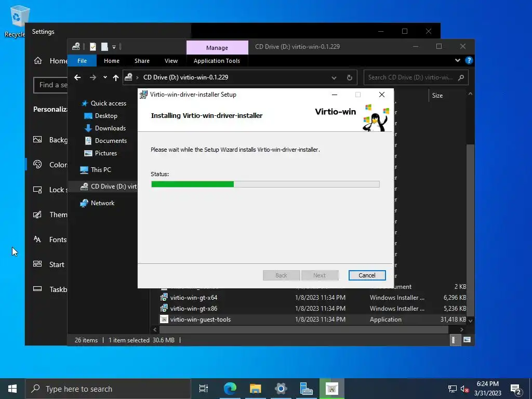This screenshot has width=532, height=399.
Task: Open Background settings in Settings window
Action: click(50, 140)
